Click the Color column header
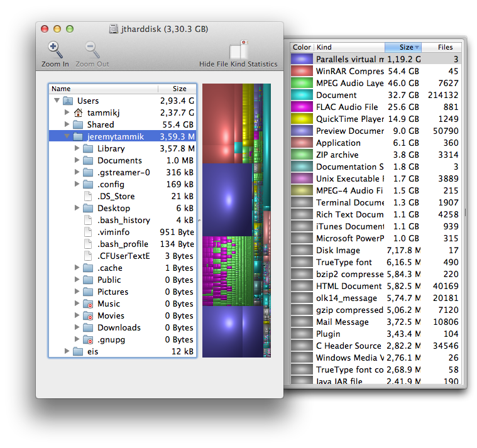The height and width of the screenshot is (448, 477). point(302,47)
